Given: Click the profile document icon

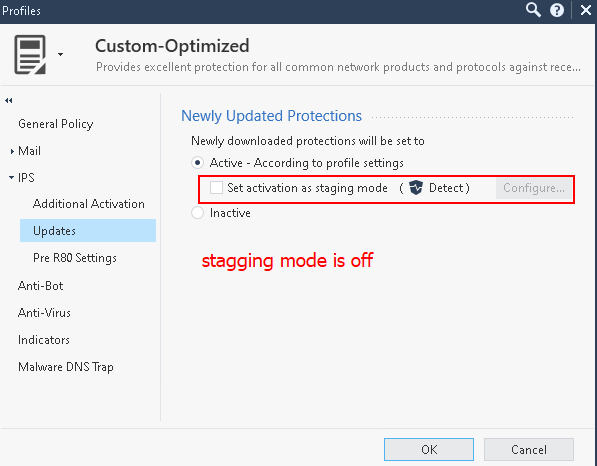Looking at the screenshot, I should (x=30, y=54).
